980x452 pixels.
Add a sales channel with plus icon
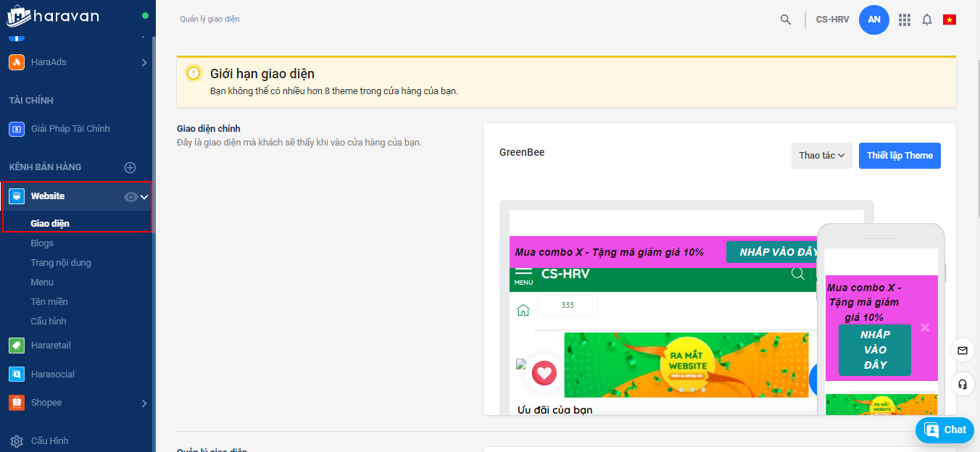click(x=130, y=167)
